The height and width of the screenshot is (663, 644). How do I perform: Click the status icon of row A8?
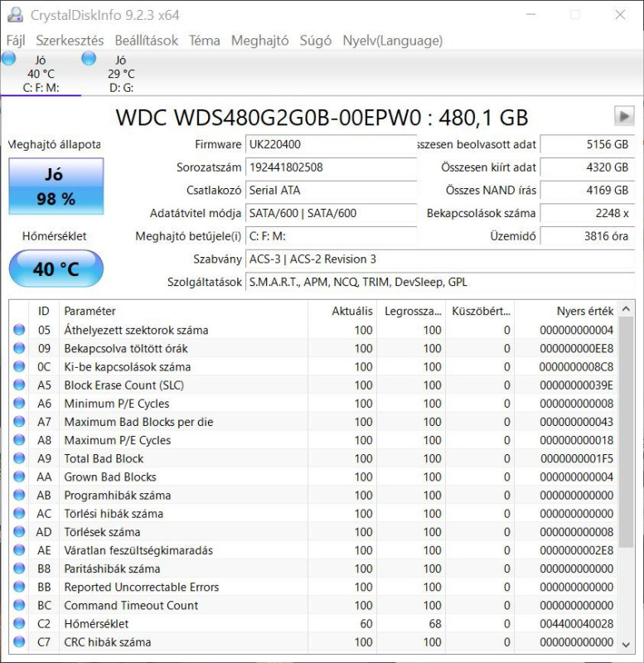[19, 440]
